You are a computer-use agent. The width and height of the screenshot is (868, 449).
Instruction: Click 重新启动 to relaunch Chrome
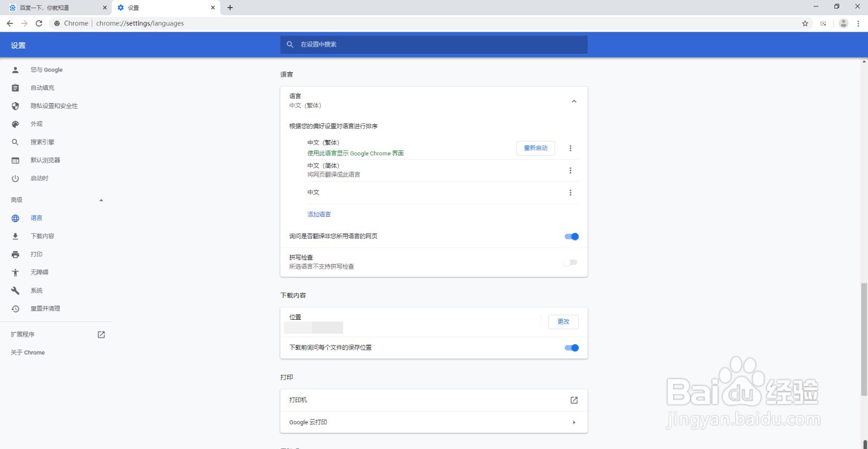(x=535, y=148)
